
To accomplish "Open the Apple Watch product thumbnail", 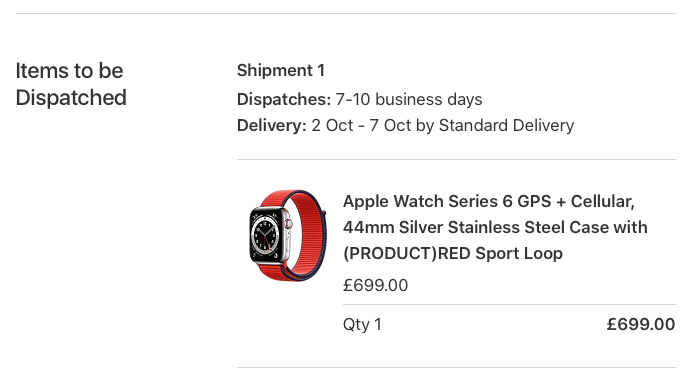I will tap(287, 235).
